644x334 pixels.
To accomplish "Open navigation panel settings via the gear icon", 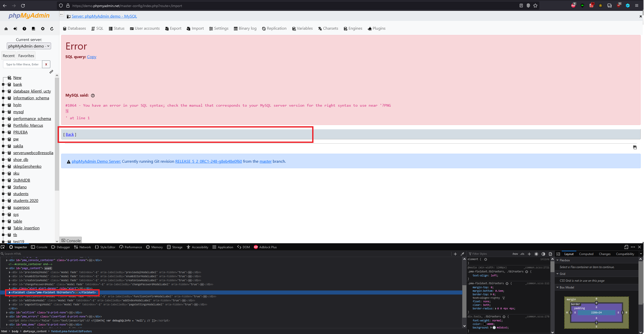I will click(43, 29).
